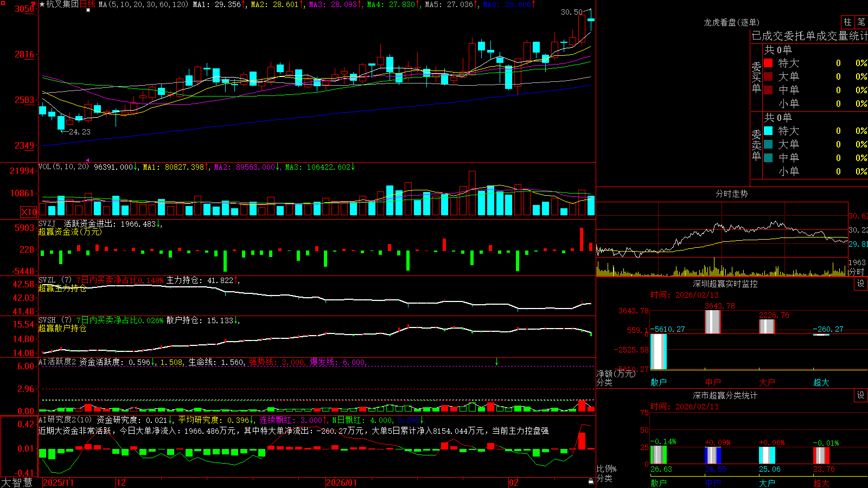Click the red 特大 buy-order color swatch
Image resolution: width=868 pixels, height=488 pixels.
768,63
